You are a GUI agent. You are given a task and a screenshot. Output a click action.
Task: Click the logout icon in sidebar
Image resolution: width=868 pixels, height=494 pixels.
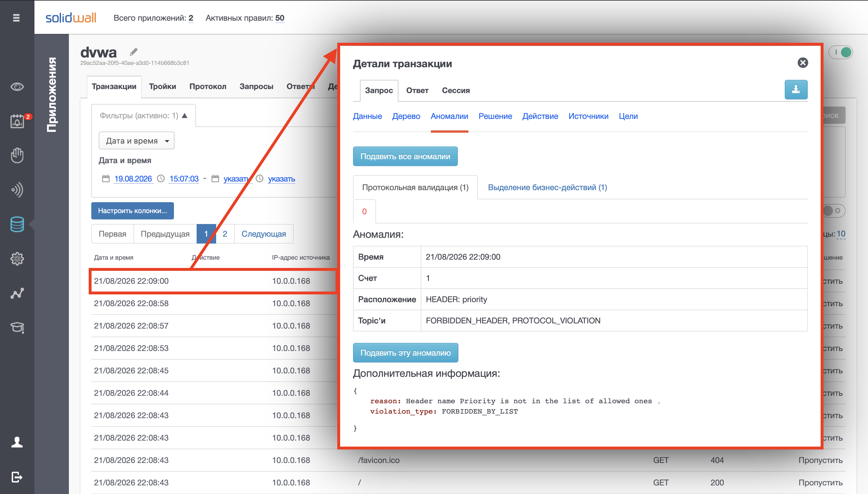click(x=17, y=477)
